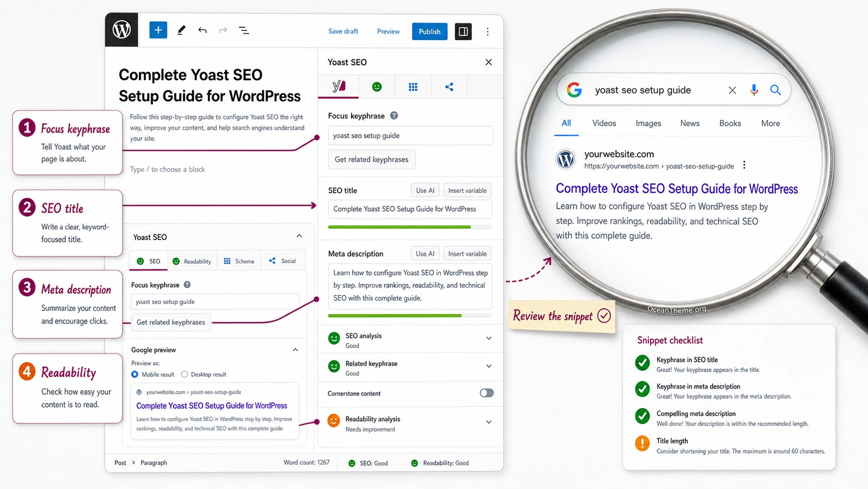Image resolution: width=868 pixels, height=489 pixels.
Task: Switch to the Readability tab in metabox
Action: [x=192, y=261]
